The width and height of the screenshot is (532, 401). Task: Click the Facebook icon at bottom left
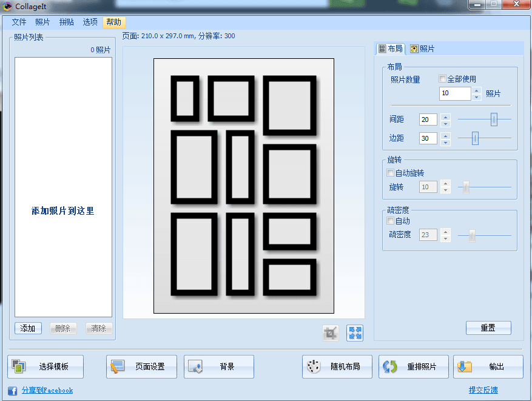click(12, 390)
